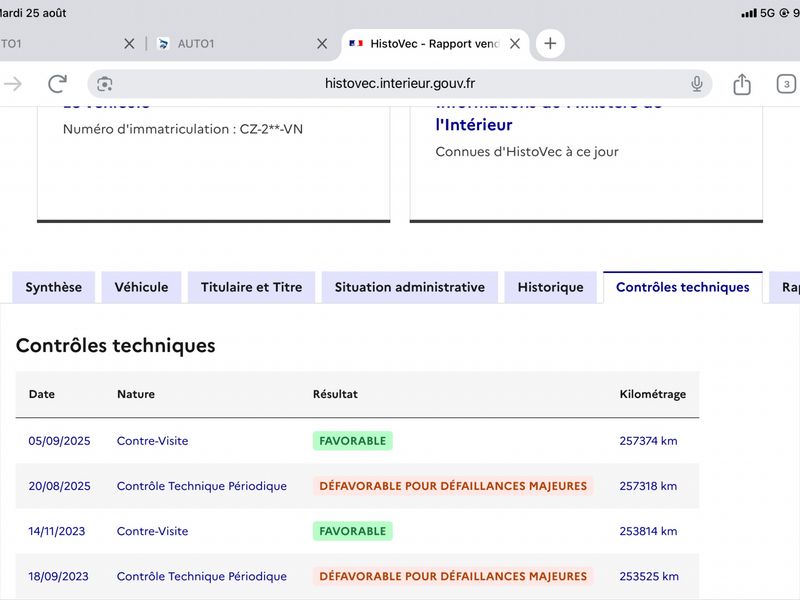Viewport: 800px width, 600px height.
Task: Tap the 5G signal status indicator
Action: tap(767, 13)
